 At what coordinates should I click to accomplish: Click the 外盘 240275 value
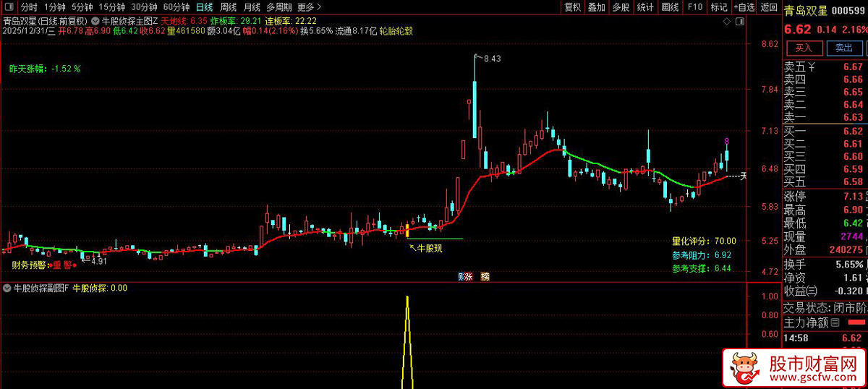(x=846, y=249)
